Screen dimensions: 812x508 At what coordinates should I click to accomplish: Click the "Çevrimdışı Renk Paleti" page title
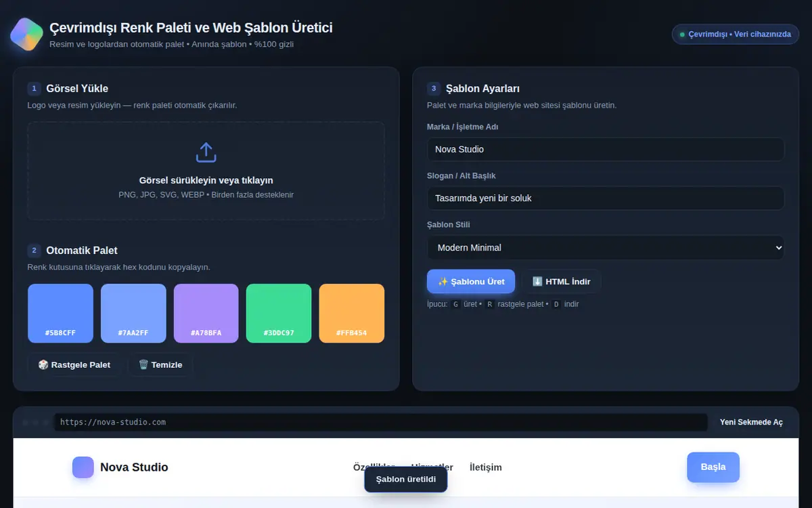point(191,28)
